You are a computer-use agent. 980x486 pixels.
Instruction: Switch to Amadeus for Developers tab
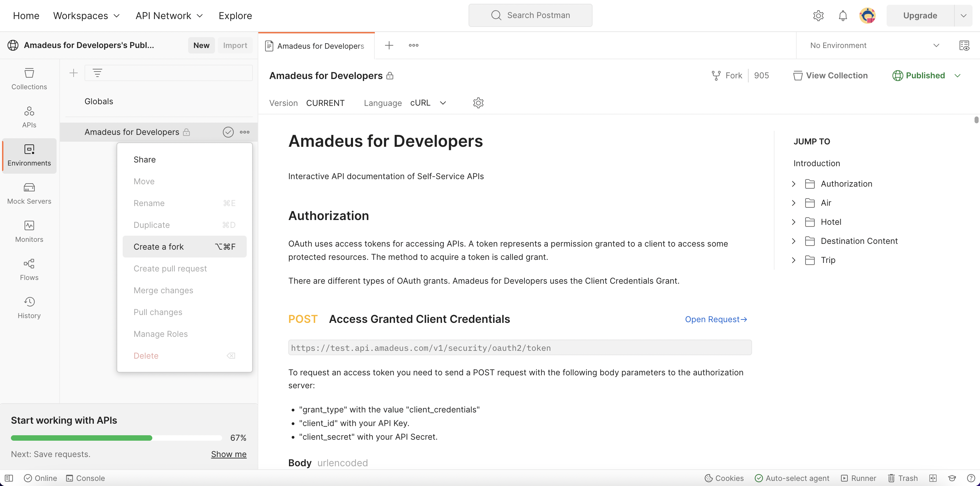click(317, 46)
